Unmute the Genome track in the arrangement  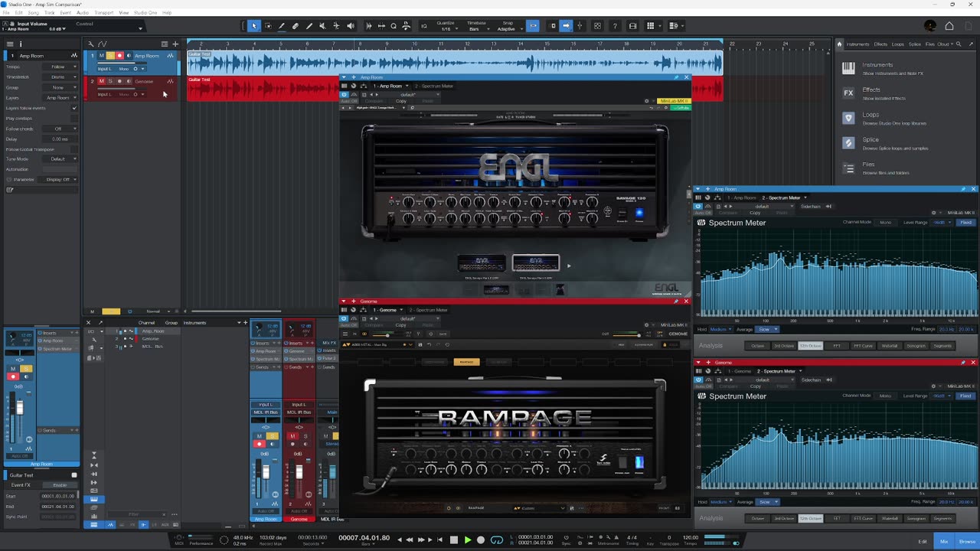click(x=101, y=81)
